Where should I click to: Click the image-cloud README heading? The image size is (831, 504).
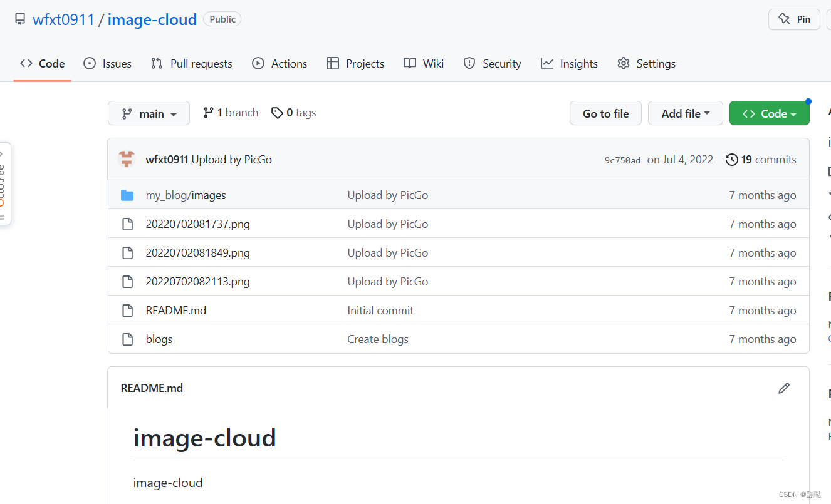tap(205, 438)
